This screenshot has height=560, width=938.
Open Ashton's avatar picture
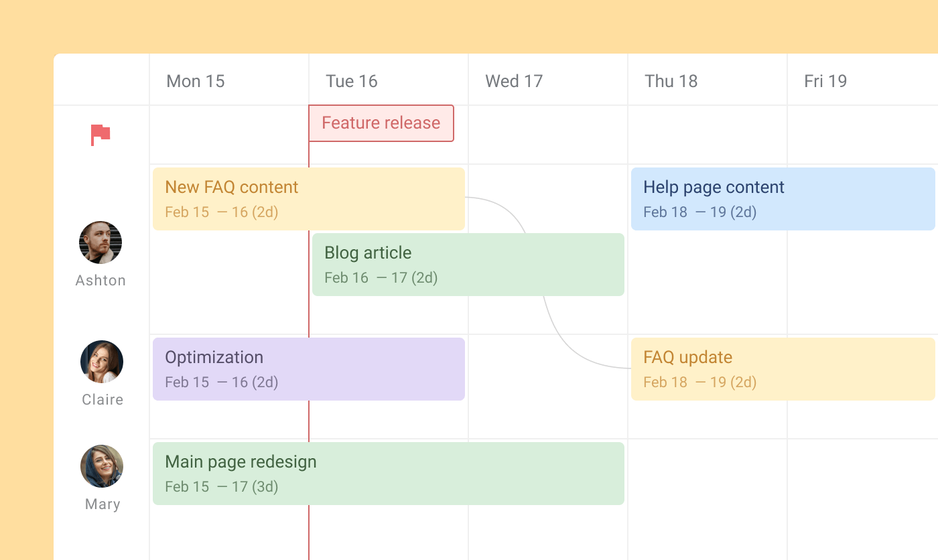click(x=100, y=242)
